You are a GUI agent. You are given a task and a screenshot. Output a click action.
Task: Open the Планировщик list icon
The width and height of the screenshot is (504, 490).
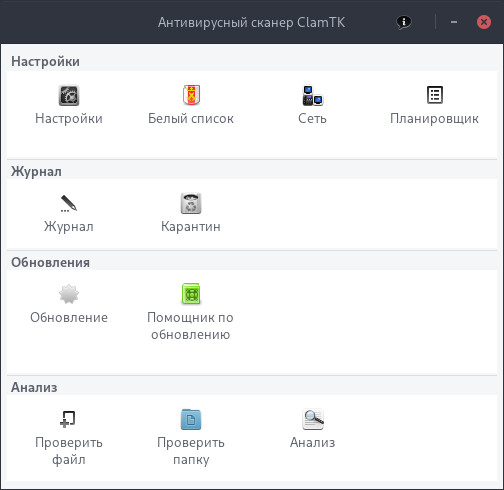435,95
